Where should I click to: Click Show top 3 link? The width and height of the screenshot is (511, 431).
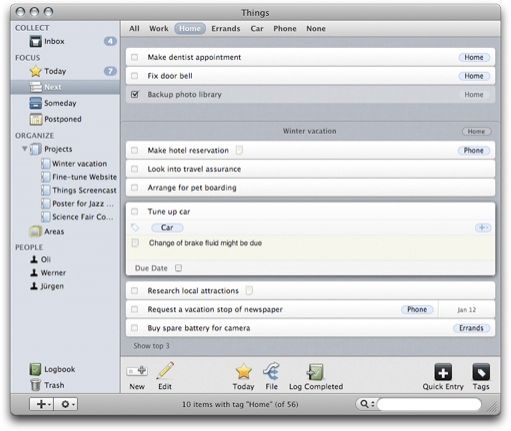pos(151,346)
